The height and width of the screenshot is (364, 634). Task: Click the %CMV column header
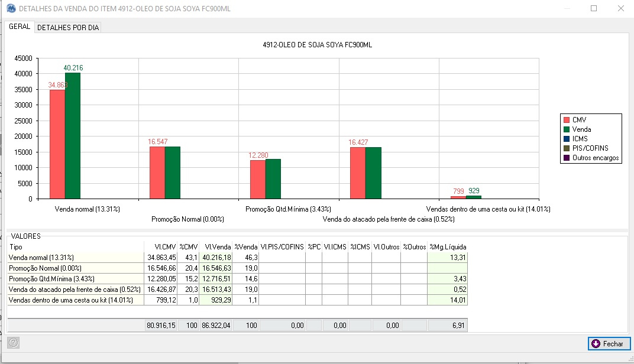click(x=189, y=247)
